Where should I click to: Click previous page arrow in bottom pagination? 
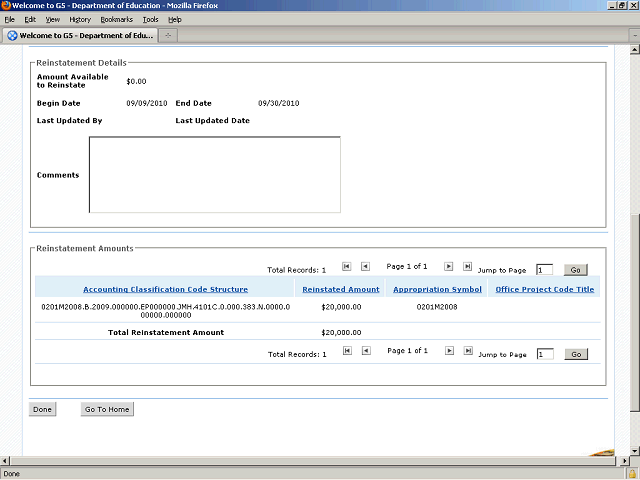[365, 351]
